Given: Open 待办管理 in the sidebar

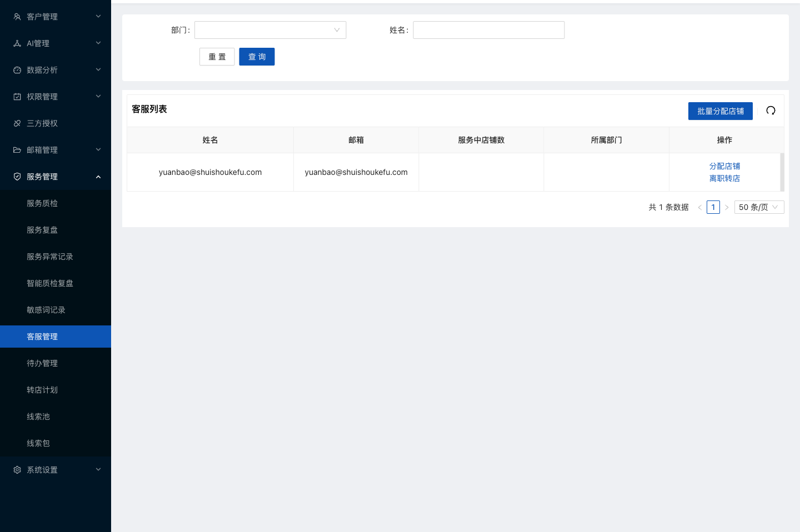Looking at the screenshot, I should tap(56, 363).
